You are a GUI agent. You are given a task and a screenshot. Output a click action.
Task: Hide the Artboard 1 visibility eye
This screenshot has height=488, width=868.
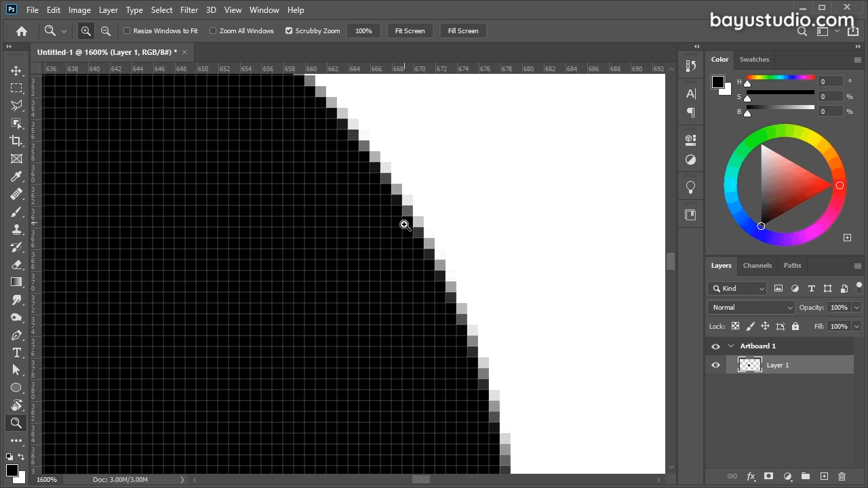tap(715, 346)
